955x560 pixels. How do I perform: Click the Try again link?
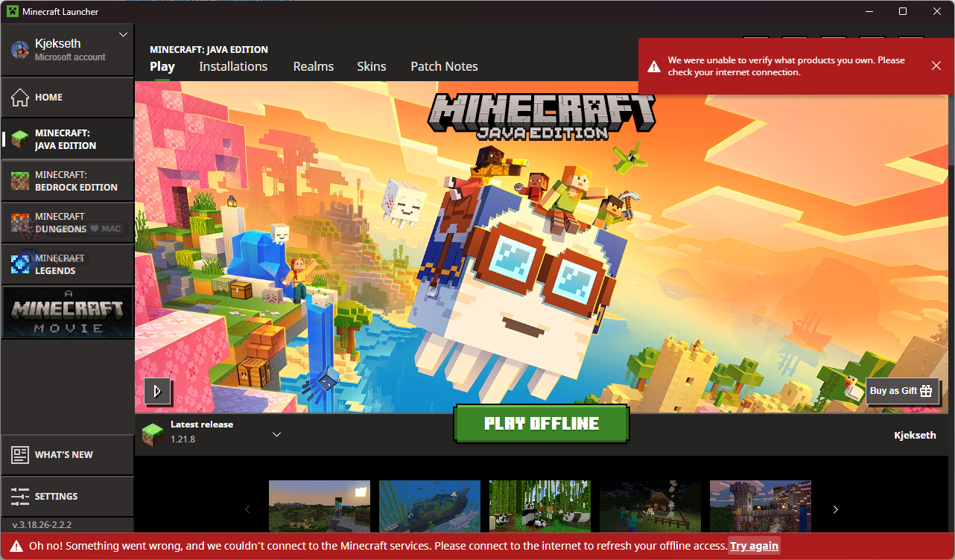(754, 546)
